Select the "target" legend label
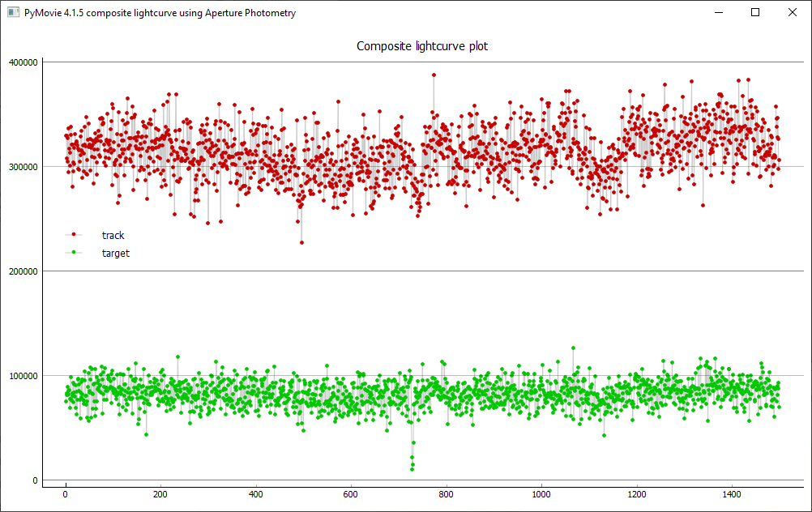This screenshot has height=512, width=812. [x=115, y=253]
